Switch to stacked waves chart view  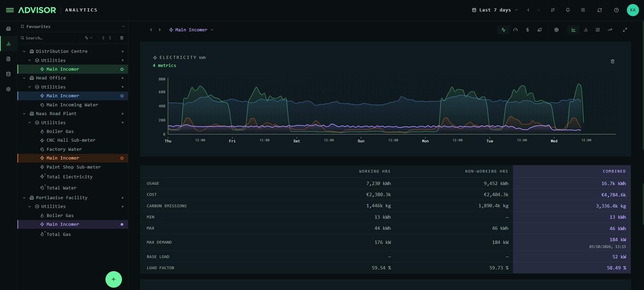coord(598,30)
